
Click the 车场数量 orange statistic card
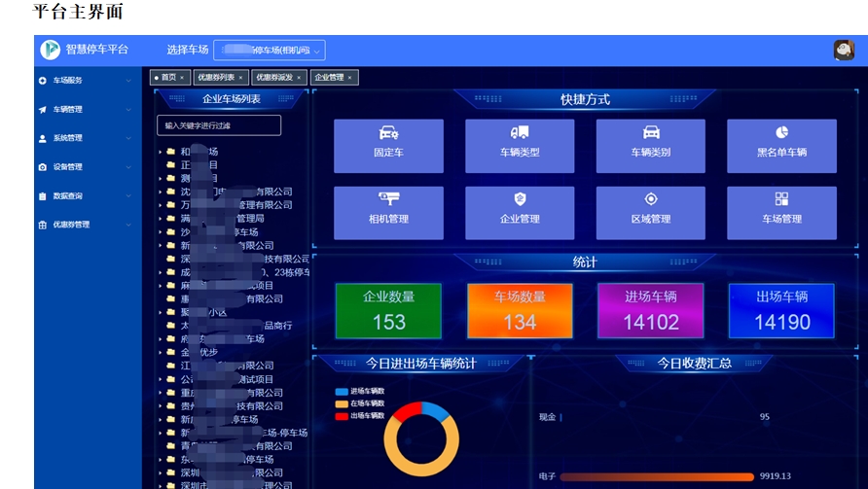tap(520, 310)
